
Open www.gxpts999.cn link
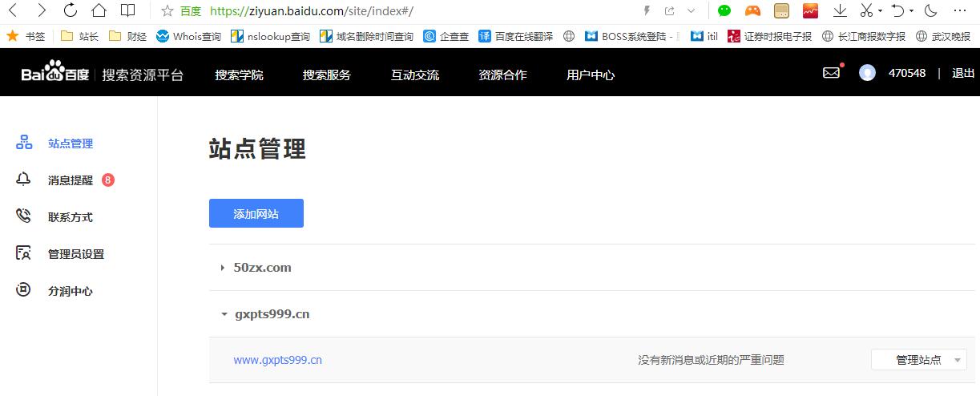point(278,360)
